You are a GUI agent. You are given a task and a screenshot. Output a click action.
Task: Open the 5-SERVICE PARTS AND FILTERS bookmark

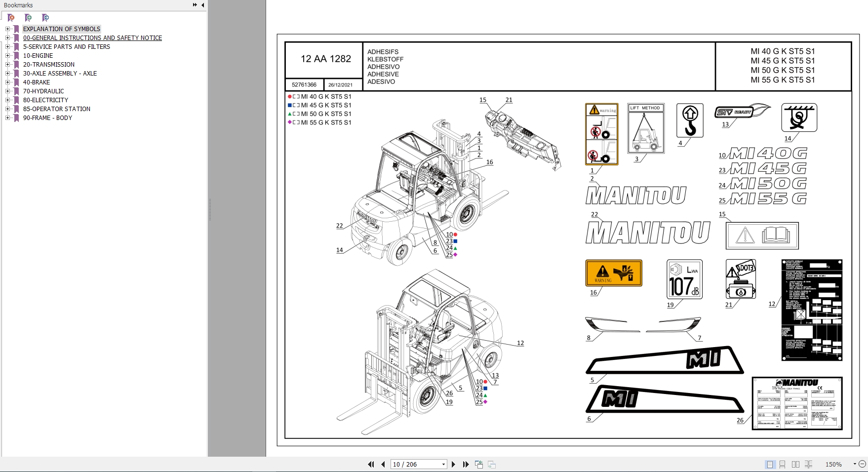click(x=67, y=47)
